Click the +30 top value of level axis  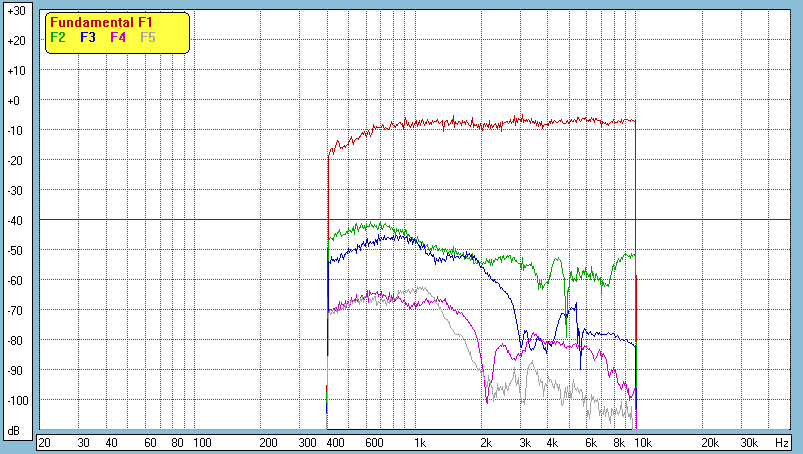16,11
